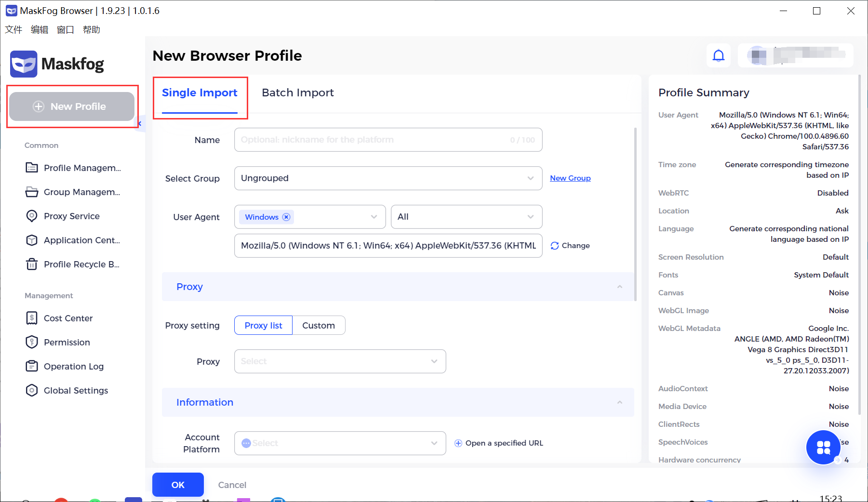Screen dimensions: 868x502
Task: Open Application Center in sidebar
Action: click(72, 240)
